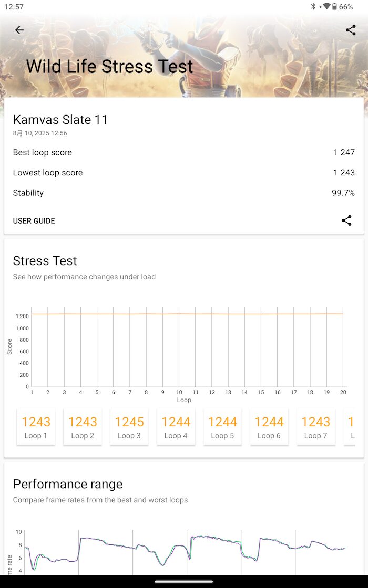The height and width of the screenshot is (588, 368).
Task: Tap the bottom navigation gesture bar
Action: click(184, 582)
